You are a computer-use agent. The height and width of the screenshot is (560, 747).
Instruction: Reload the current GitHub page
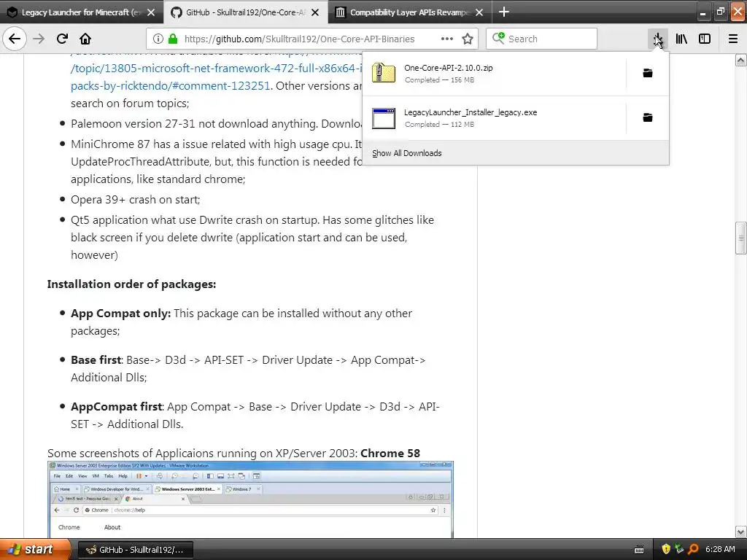click(x=62, y=39)
